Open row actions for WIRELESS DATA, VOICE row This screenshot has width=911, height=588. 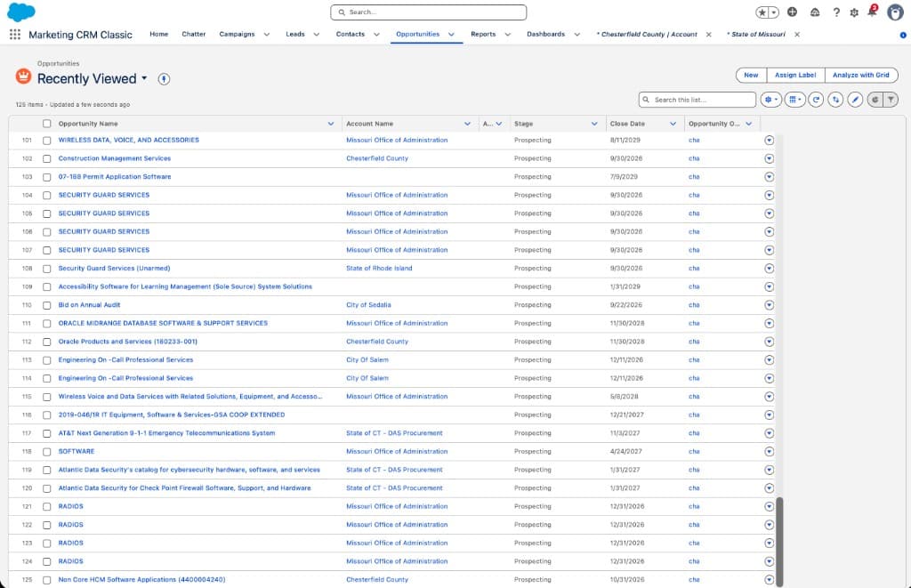point(770,140)
